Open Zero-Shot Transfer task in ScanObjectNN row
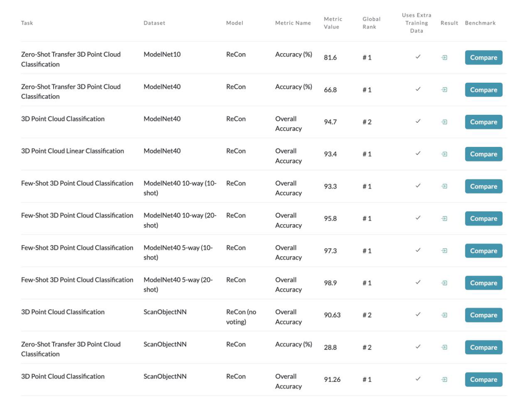Image resolution: width=532 pixels, height=411 pixels. [x=70, y=349]
